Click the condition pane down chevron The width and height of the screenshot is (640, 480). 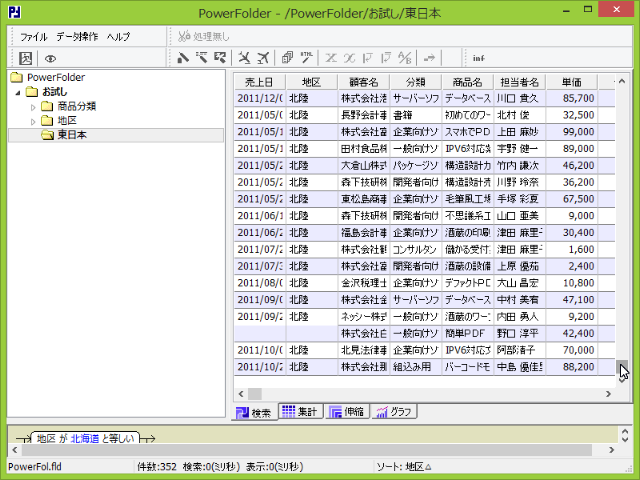625,439
